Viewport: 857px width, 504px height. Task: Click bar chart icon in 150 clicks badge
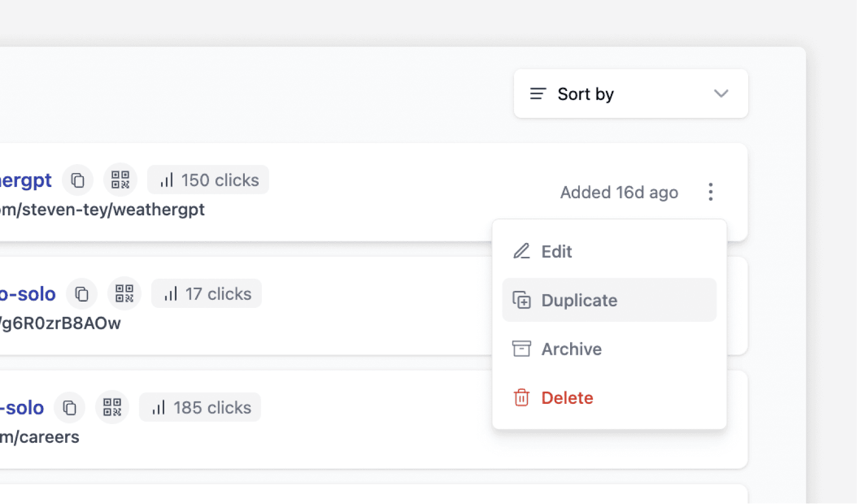167,180
